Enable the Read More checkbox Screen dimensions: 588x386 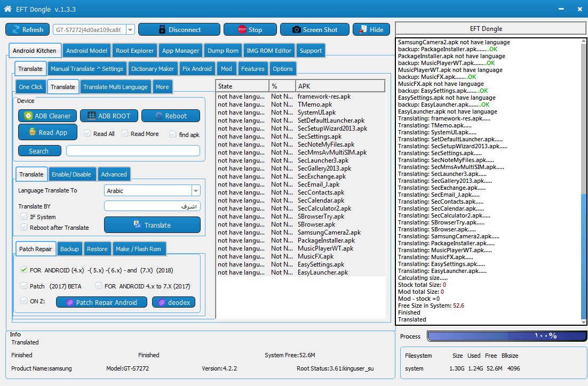point(125,133)
